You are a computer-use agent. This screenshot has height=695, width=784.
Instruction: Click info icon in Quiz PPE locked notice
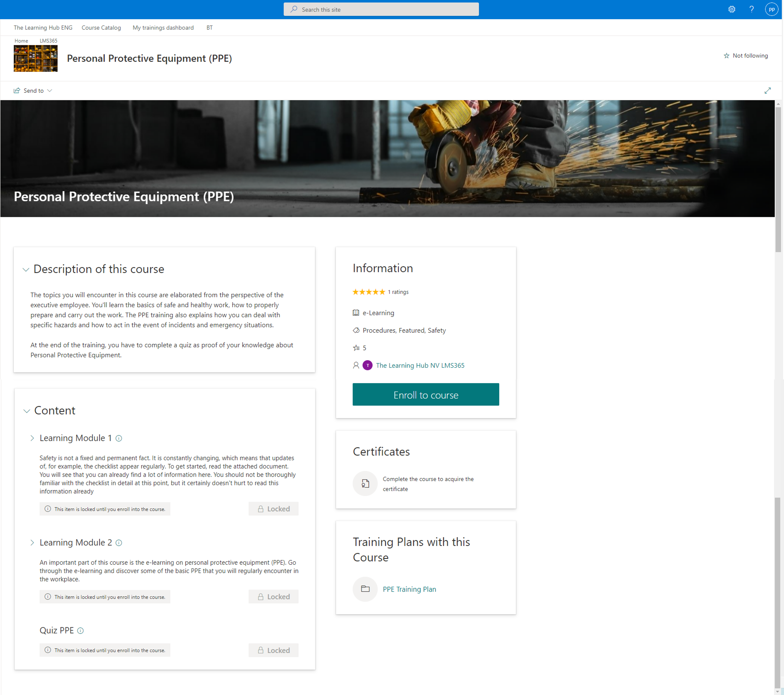point(48,650)
